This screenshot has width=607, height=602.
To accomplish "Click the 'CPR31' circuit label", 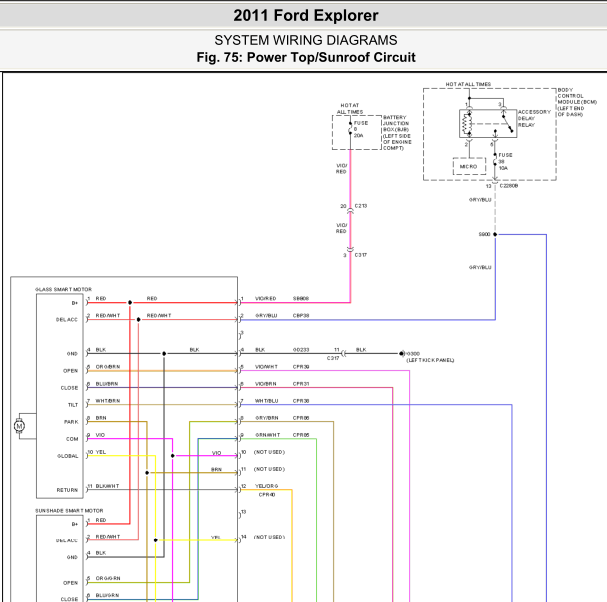I will click(x=301, y=384).
